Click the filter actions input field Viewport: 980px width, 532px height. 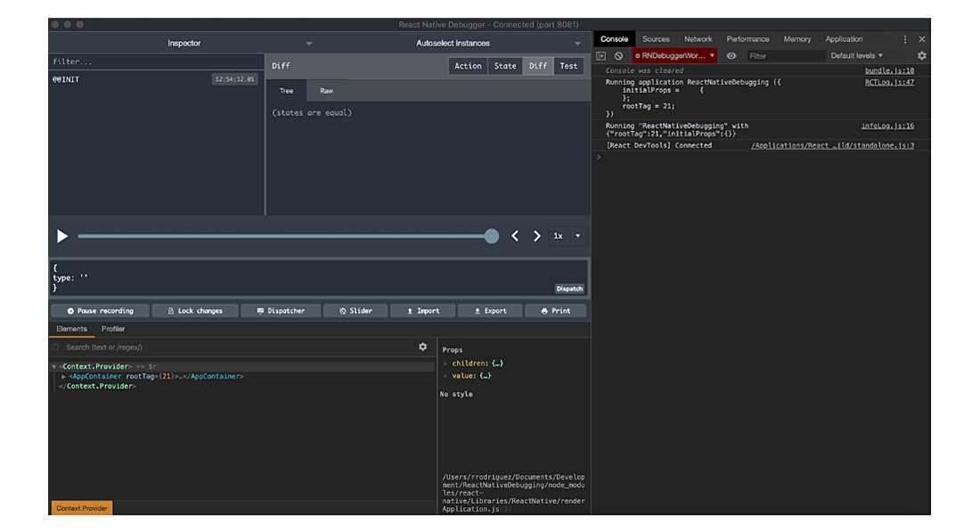[156, 61]
